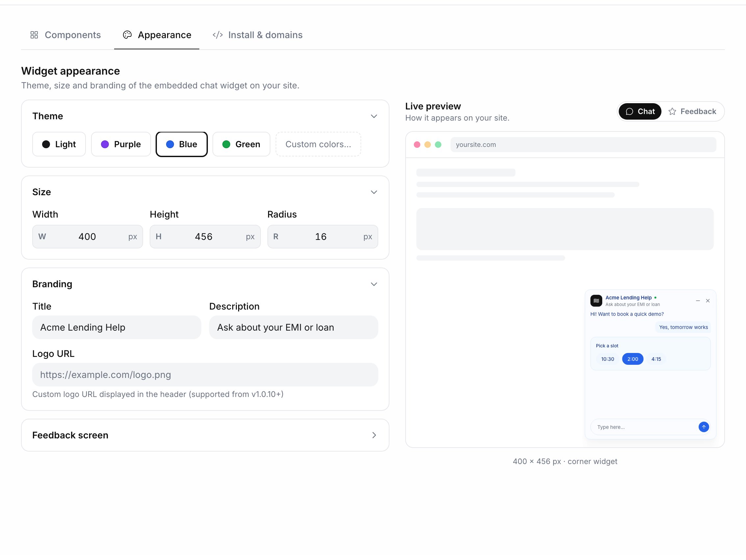Minimize the chat widget preview
Screen dimensions: 746x560
click(698, 301)
